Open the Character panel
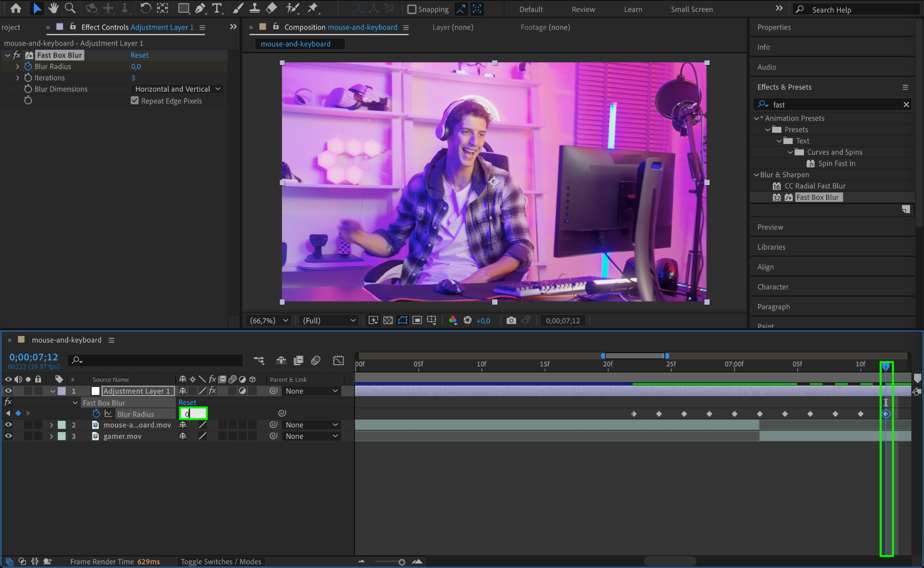Viewport: 924px width, 568px height. (x=773, y=287)
